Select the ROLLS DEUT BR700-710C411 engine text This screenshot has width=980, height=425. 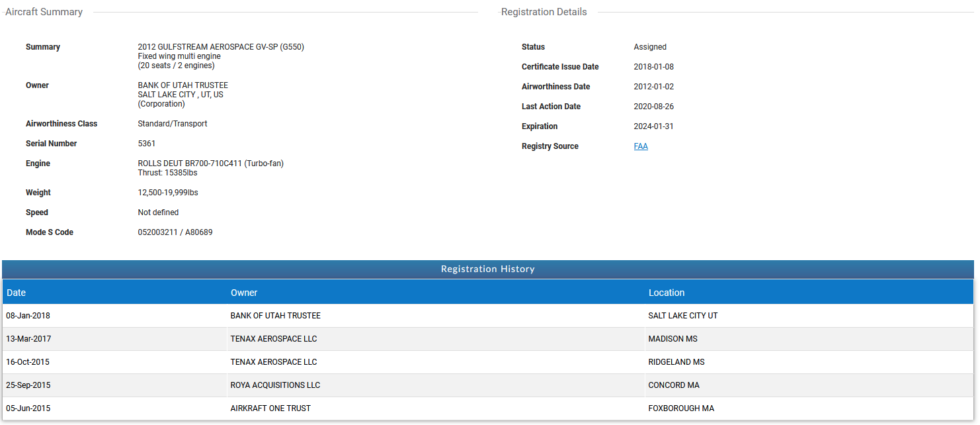(211, 164)
